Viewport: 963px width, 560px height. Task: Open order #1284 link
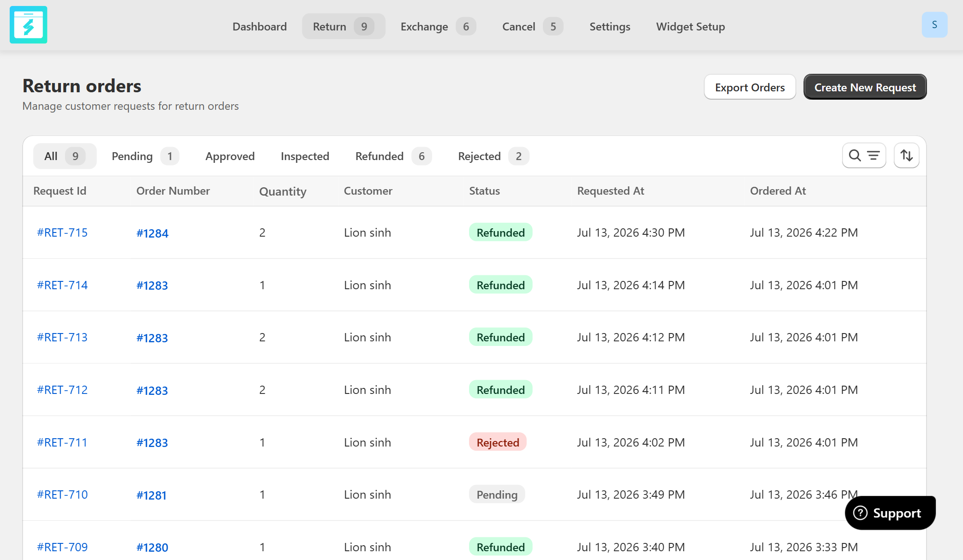point(152,233)
